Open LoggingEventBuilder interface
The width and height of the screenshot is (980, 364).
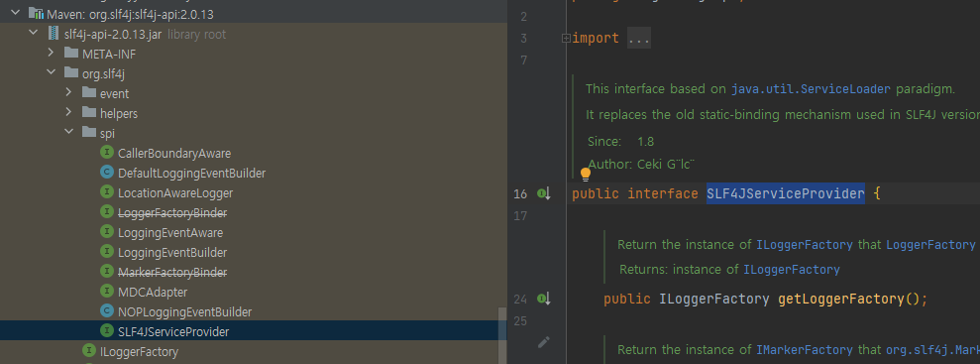pyautogui.click(x=171, y=253)
